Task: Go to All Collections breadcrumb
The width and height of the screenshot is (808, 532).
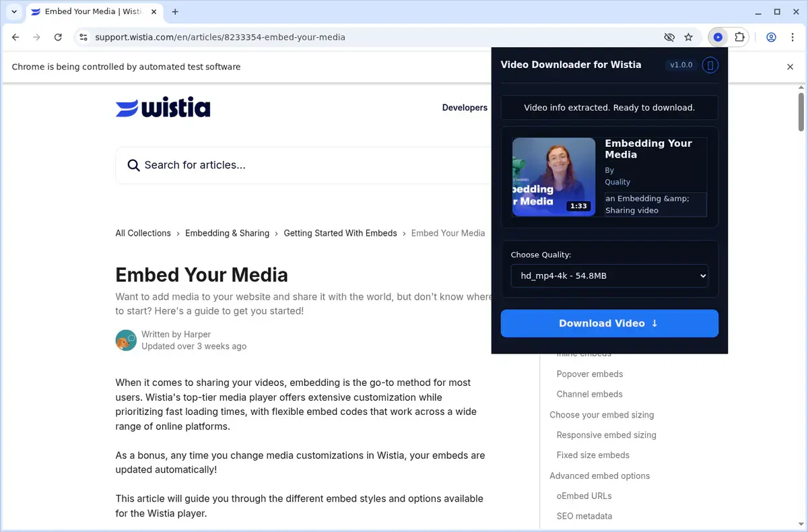Action: (143, 233)
